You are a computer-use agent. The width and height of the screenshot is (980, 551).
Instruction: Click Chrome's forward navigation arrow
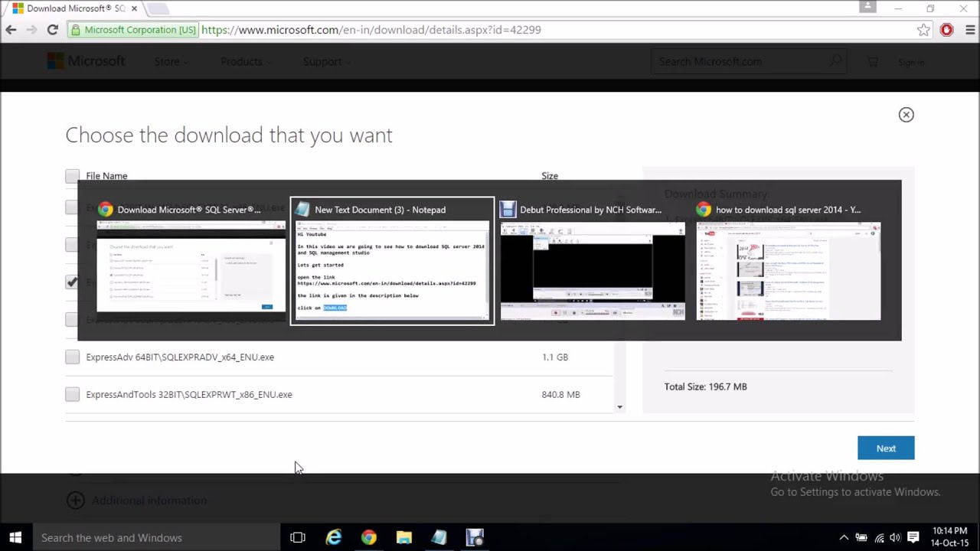31,30
